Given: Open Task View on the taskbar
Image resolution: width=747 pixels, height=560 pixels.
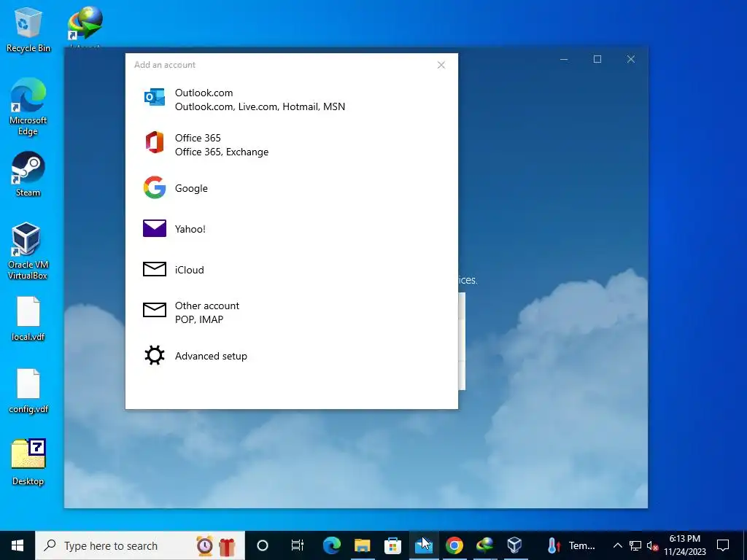Looking at the screenshot, I should (298, 545).
